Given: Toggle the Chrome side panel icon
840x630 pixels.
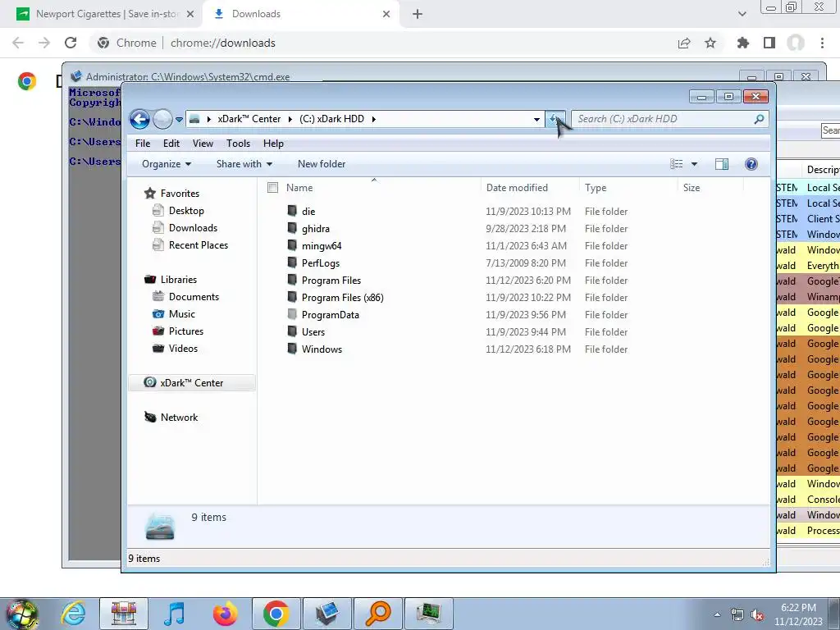Looking at the screenshot, I should (x=769, y=43).
